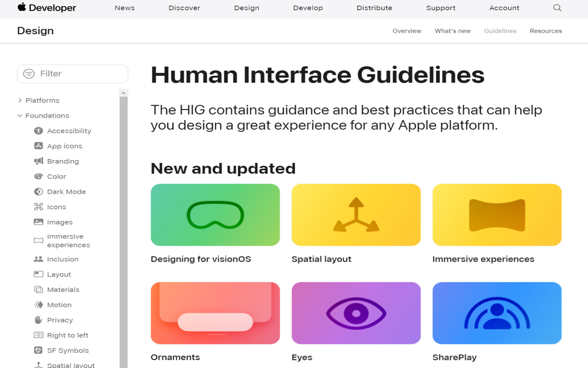Collapse the Foundations section chevron
This screenshot has height=368, width=588.
pos(20,116)
